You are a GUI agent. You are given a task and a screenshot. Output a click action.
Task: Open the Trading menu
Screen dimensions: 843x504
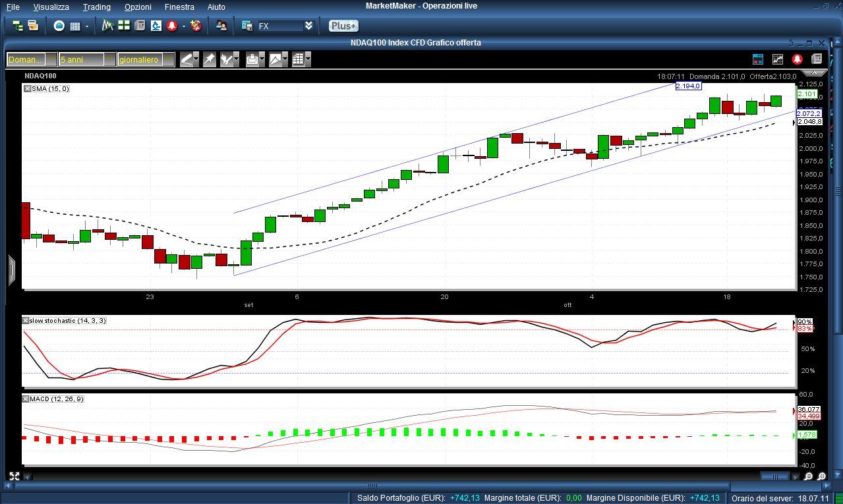pyautogui.click(x=97, y=7)
